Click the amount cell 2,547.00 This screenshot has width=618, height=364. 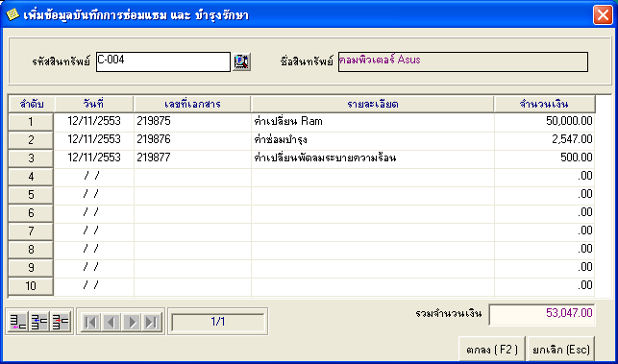coord(545,140)
